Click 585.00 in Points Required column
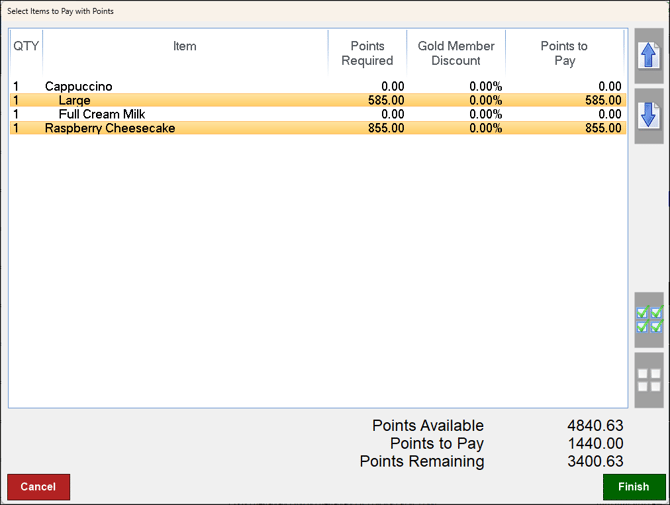 point(386,100)
